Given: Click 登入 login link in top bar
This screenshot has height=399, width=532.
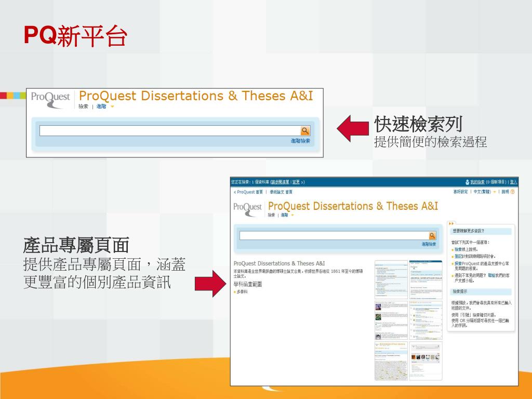Looking at the screenshot, I should (x=513, y=182).
